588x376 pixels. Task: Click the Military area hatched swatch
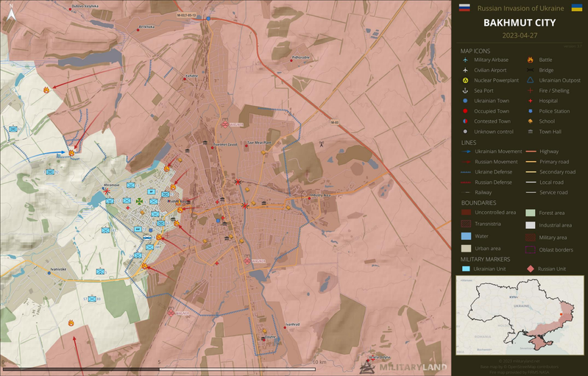pyautogui.click(x=531, y=237)
